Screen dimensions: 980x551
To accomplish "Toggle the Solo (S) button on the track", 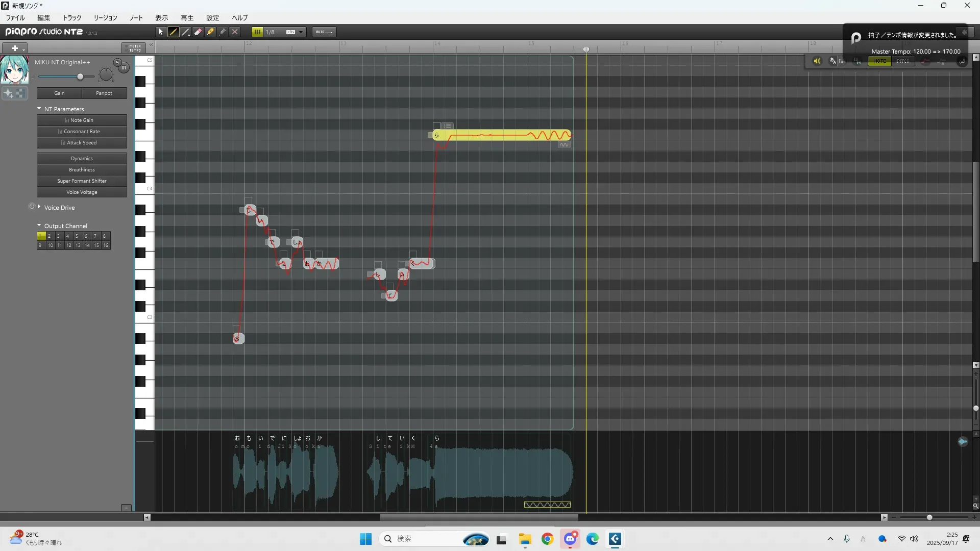I will 117,63.
